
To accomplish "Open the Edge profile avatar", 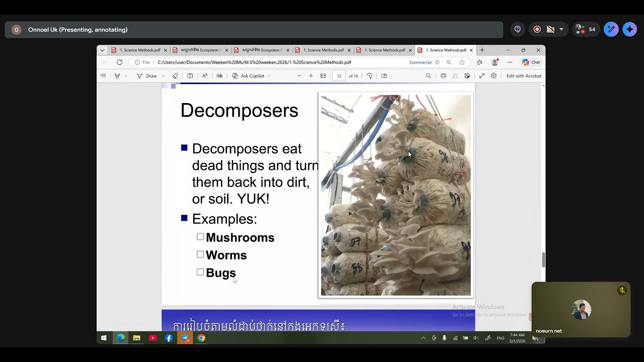I will point(495,62).
